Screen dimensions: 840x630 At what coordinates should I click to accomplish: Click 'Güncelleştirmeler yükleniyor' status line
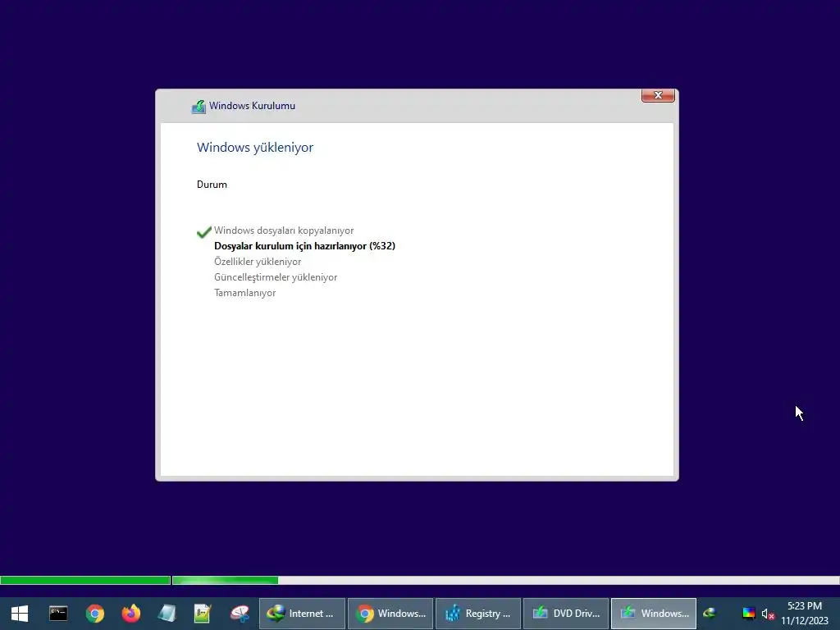[276, 277]
